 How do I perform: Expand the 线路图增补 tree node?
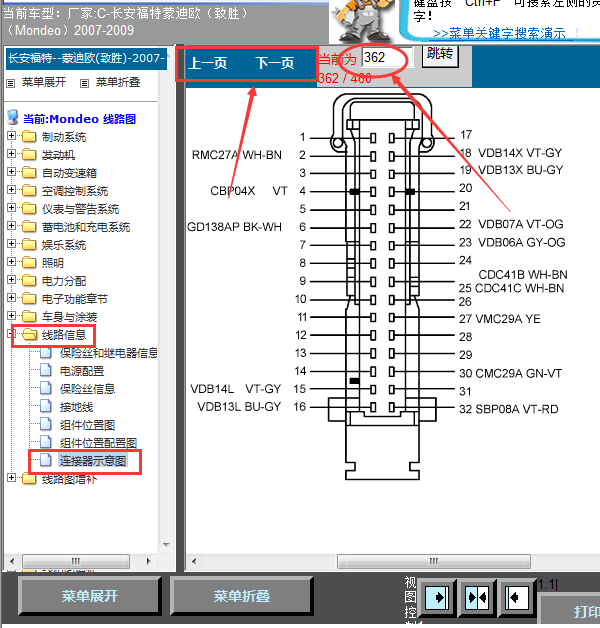tap(12, 478)
